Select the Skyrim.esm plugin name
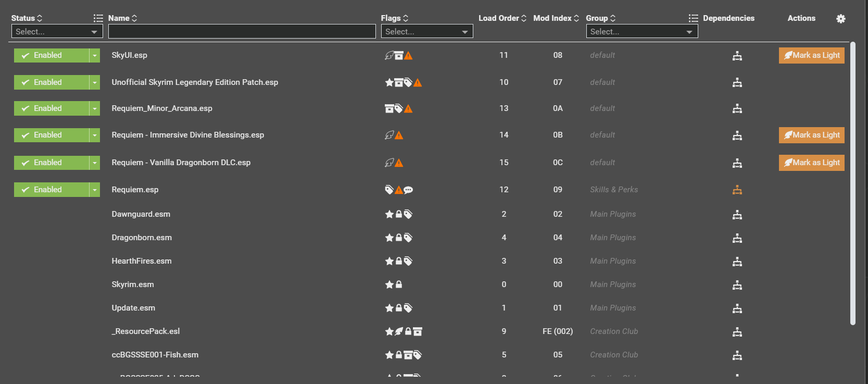This screenshot has width=868, height=384. (133, 284)
